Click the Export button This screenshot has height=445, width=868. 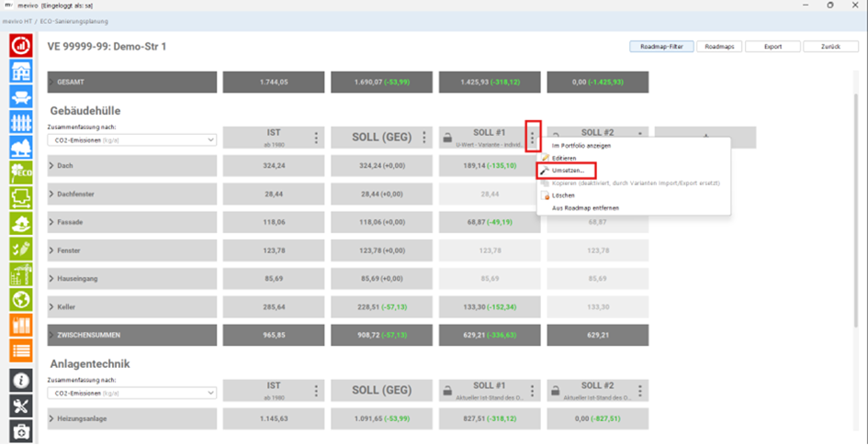(x=772, y=47)
